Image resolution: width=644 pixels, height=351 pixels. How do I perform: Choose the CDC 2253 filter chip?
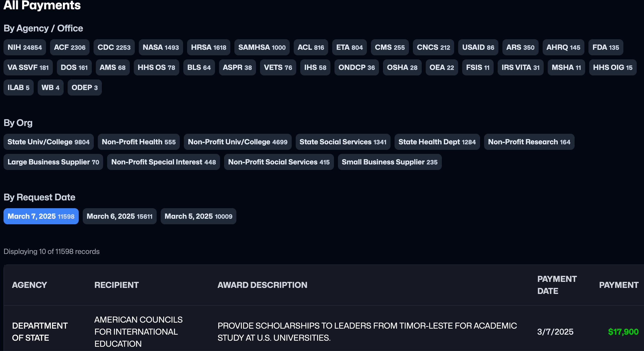click(114, 47)
